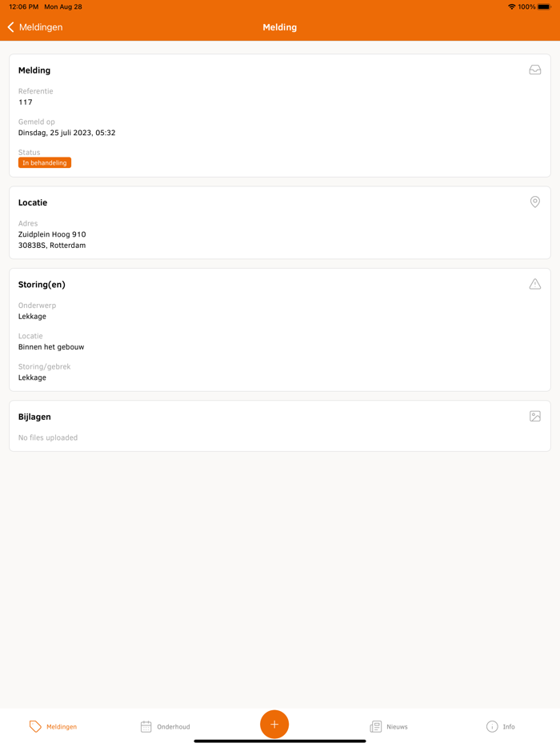Click the In behandeling status badge

pyautogui.click(x=44, y=162)
